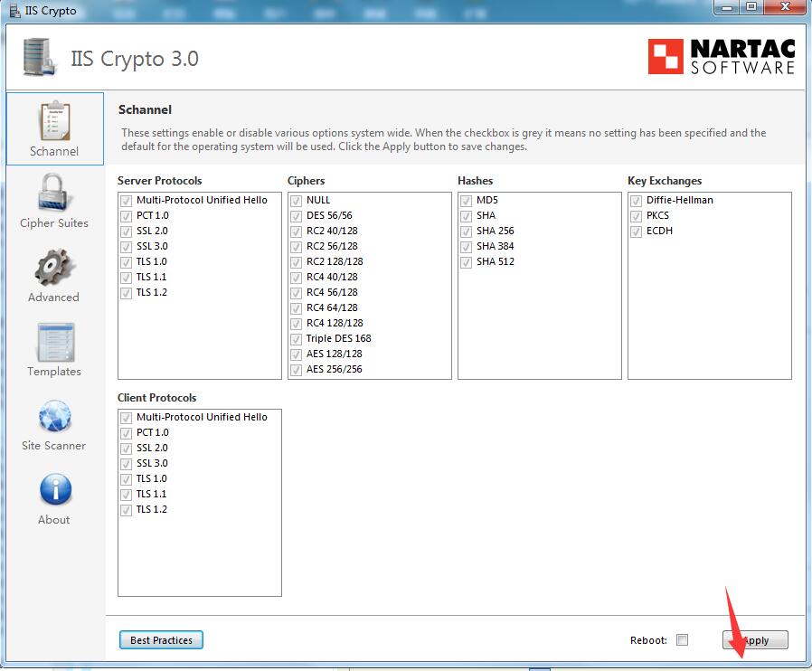Toggle the Triple DES 168 cipher

pos(295,338)
